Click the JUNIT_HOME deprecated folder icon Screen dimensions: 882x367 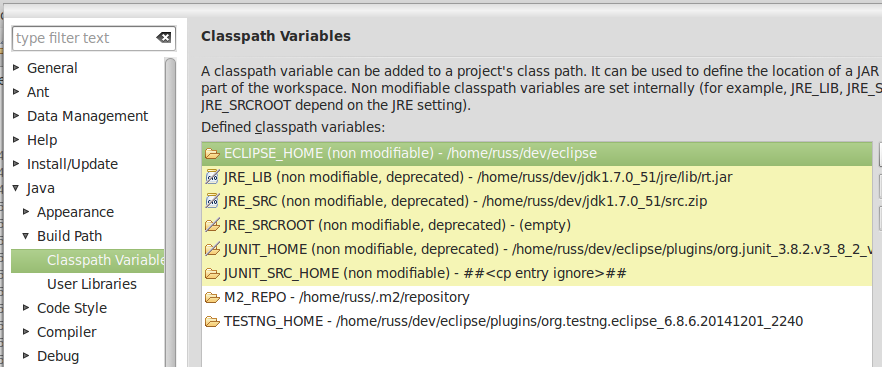click(212, 249)
